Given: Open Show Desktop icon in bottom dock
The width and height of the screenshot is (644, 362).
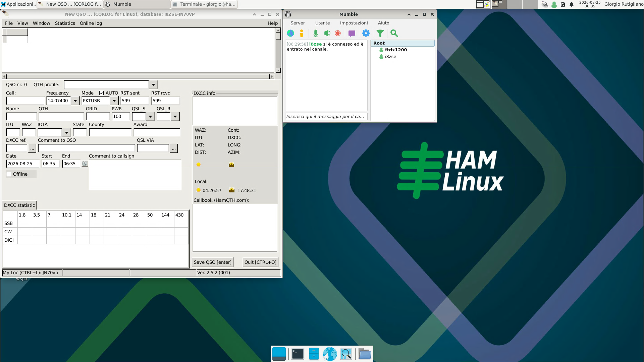Looking at the screenshot, I should click(x=279, y=354).
